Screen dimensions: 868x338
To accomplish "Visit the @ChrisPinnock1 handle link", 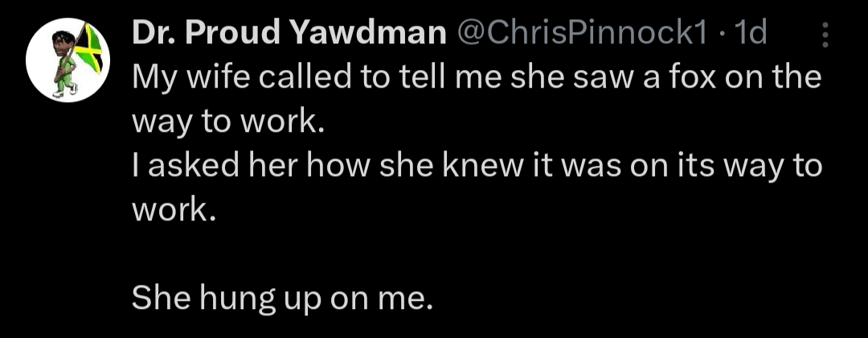I will coord(582,35).
